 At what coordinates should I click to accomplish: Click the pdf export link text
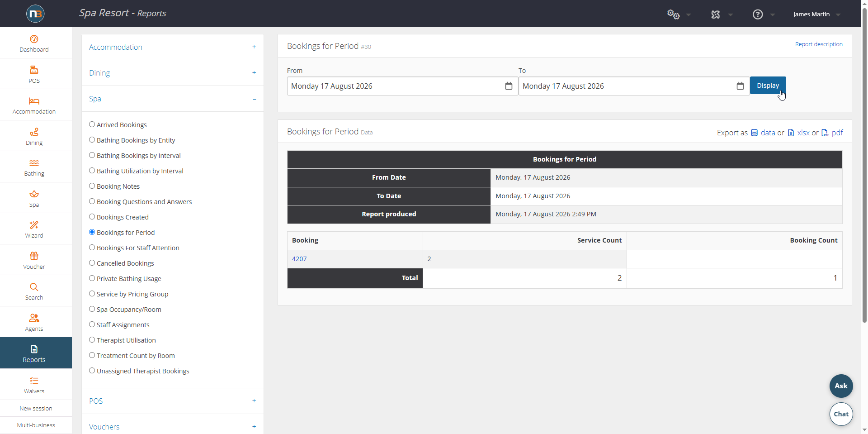837,133
